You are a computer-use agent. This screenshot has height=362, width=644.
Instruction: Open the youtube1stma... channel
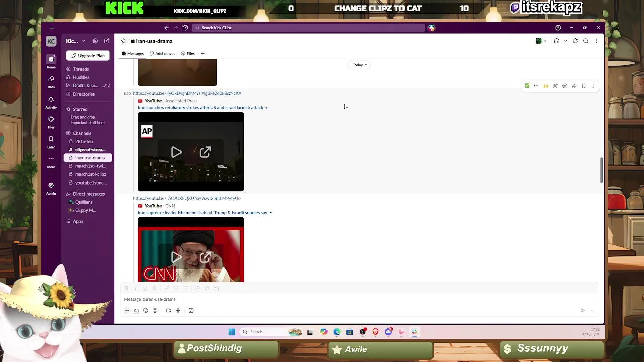[x=88, y=183]
